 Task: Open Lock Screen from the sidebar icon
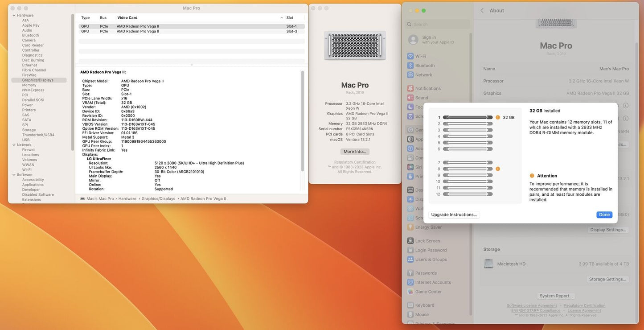(x=410, y=241)
